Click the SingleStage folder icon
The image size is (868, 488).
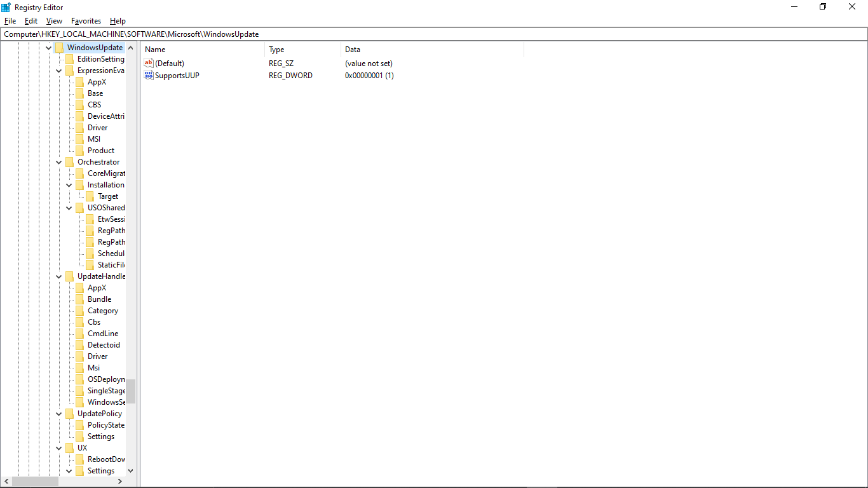(x=80, y=391)
